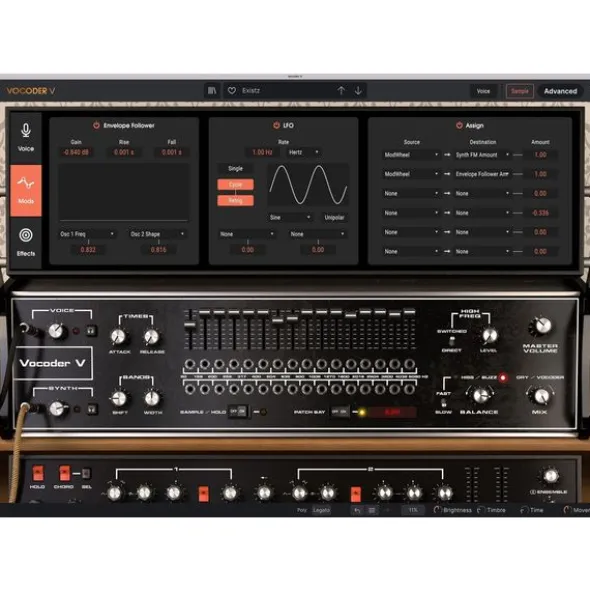Open the history list icon in bottom bar
This screenshot has width=590, height=591.
pos(372,510)
